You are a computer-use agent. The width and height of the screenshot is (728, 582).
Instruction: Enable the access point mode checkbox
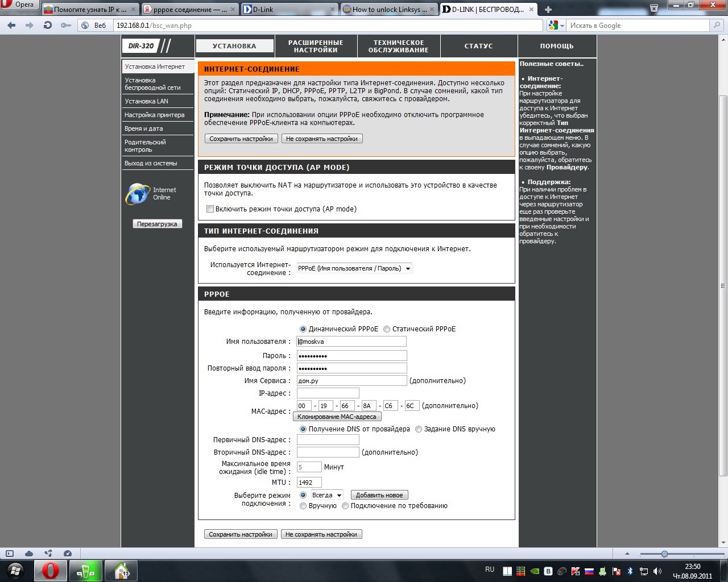[x=210, y=209]
